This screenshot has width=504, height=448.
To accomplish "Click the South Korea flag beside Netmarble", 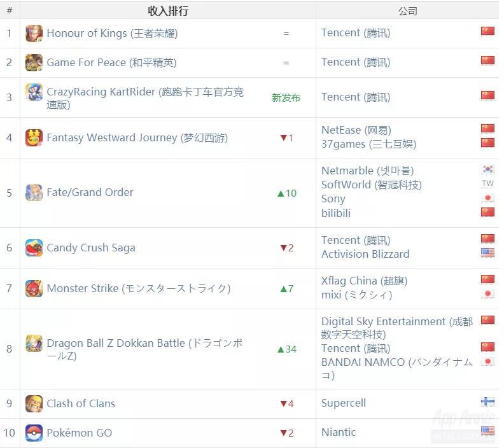I will coord(487,169).
